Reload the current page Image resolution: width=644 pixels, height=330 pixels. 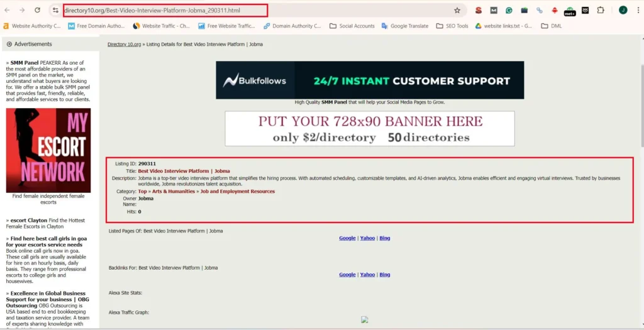tap(37, 10)
